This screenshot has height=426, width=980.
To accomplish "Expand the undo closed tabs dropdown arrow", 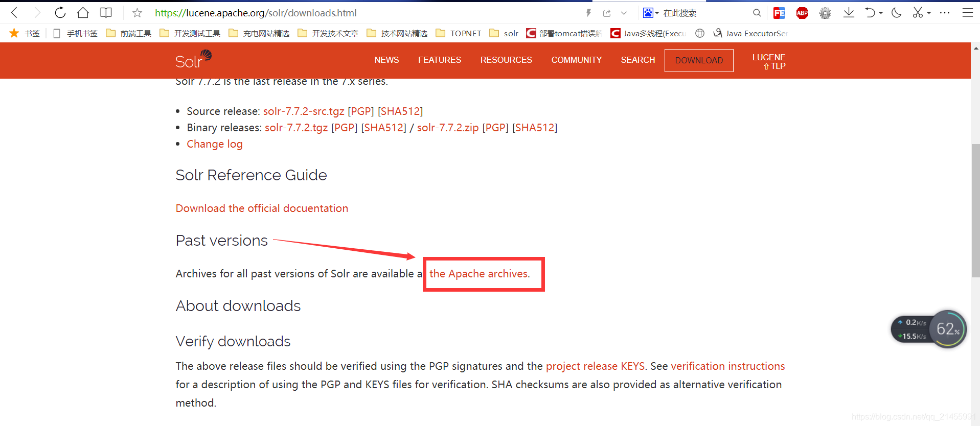I will 881,13.
